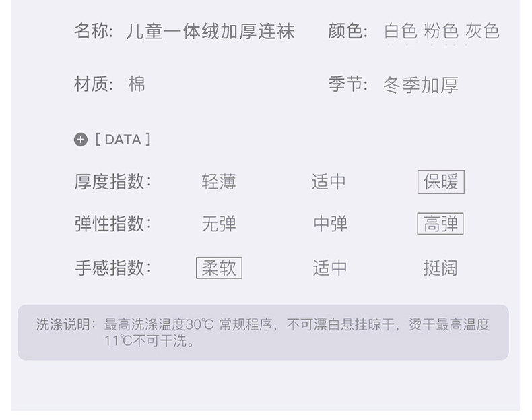
Task: Click the 棉 material value
Action: coord(137,85)
